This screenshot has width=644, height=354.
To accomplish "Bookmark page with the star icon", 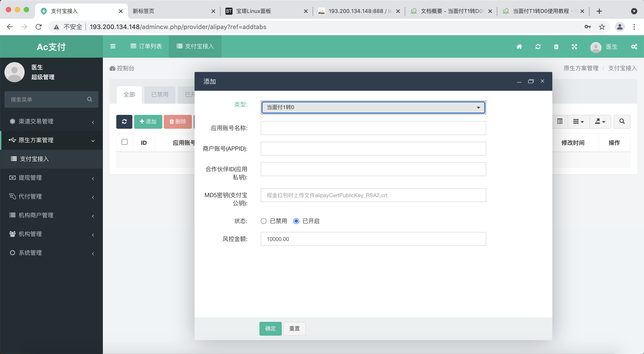I will pos(602,27).
